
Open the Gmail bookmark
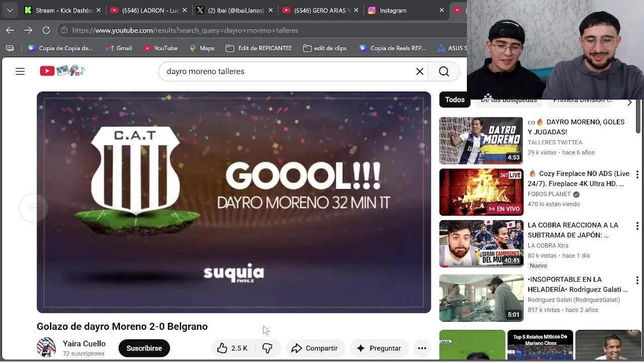click(x=119, y=48)
